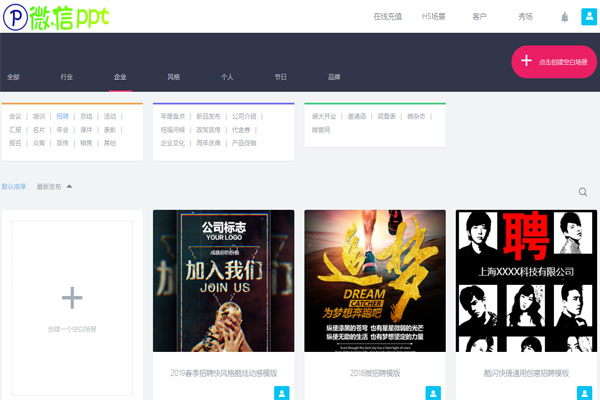Filter by 调查表 tag
The height and width of the screenshot is (400, 600).
tap(386, 116)
